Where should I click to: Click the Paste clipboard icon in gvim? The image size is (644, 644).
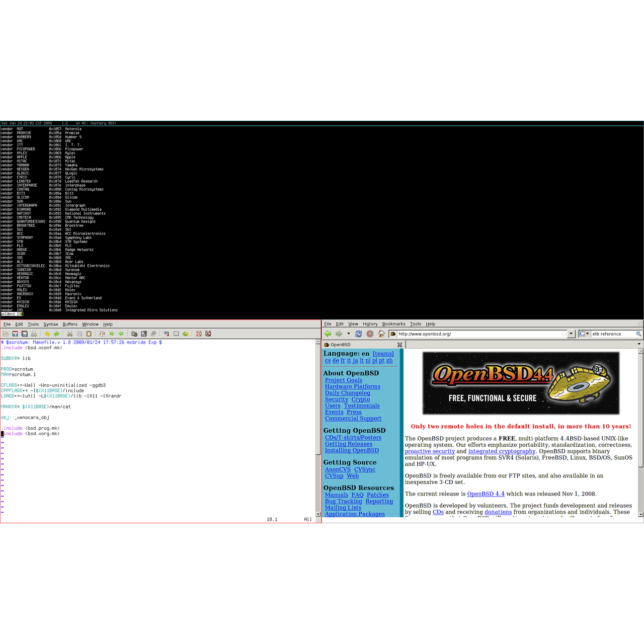point(89,334)
